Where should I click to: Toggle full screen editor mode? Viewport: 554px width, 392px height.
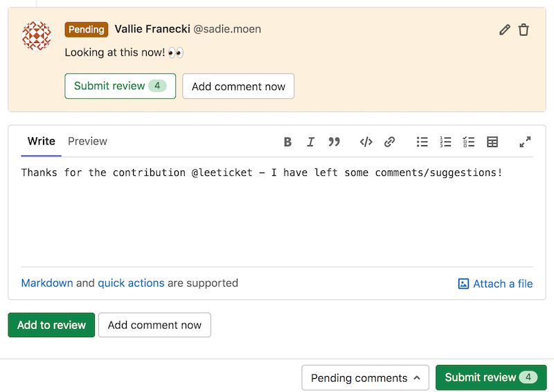click(525, 142)
